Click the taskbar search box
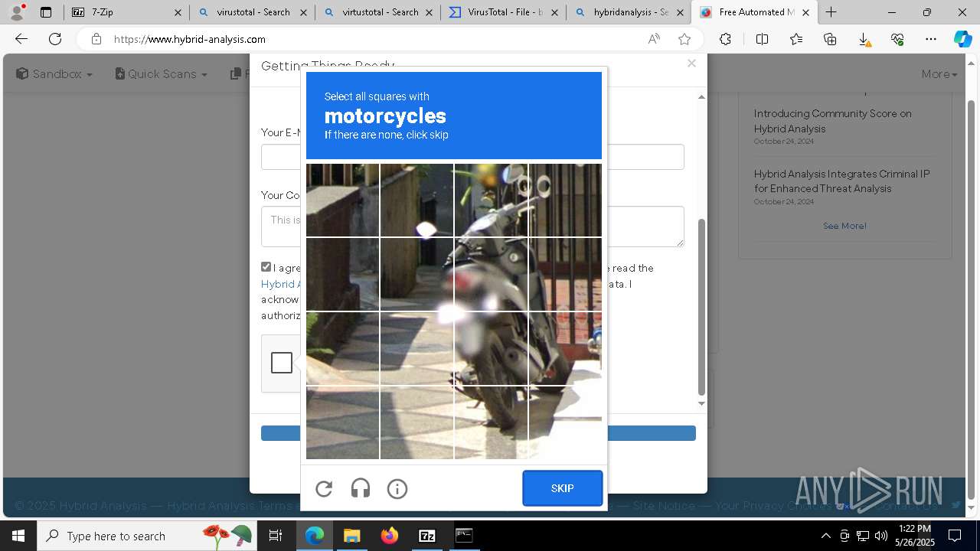This screenshot has width=980, height=551. pyautogui.click(x=147, y=536)
